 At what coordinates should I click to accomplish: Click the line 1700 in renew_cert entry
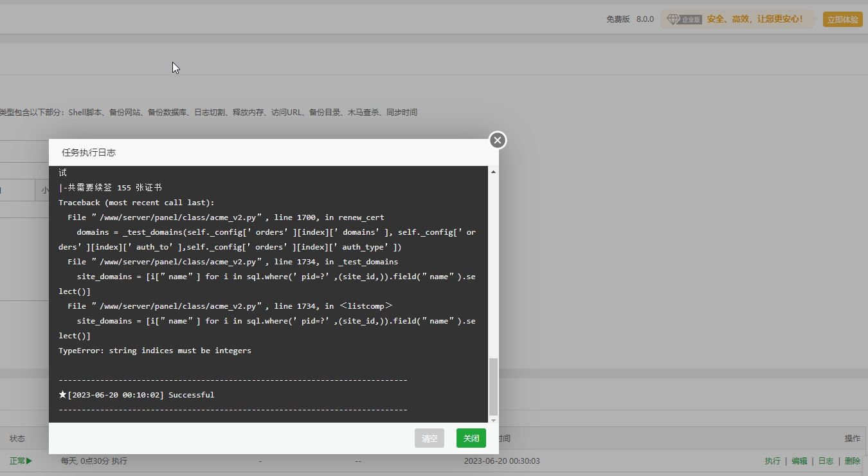[226, 217]
